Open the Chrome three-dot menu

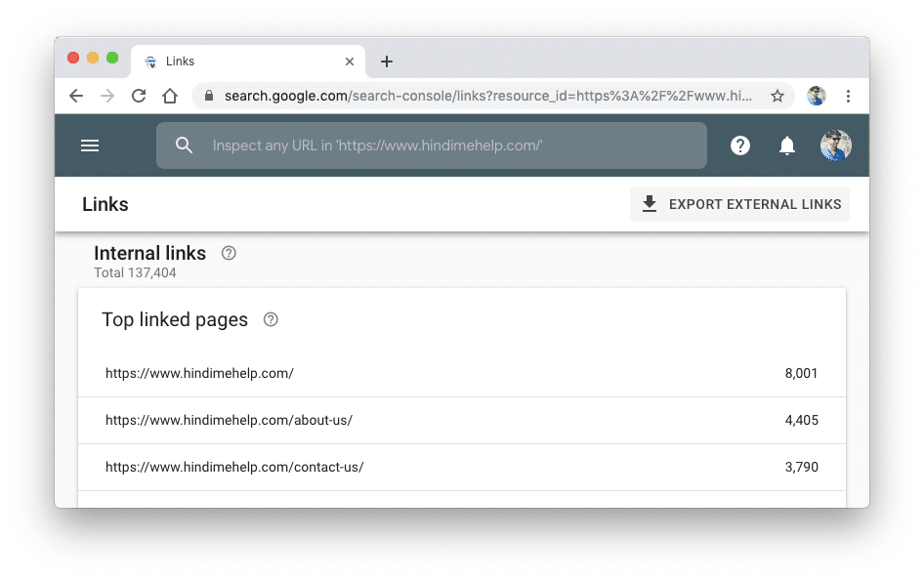(x=848, y=96)
